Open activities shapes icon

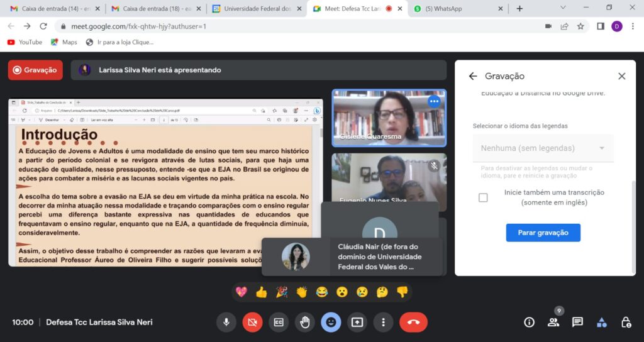(x=602, y=323)
